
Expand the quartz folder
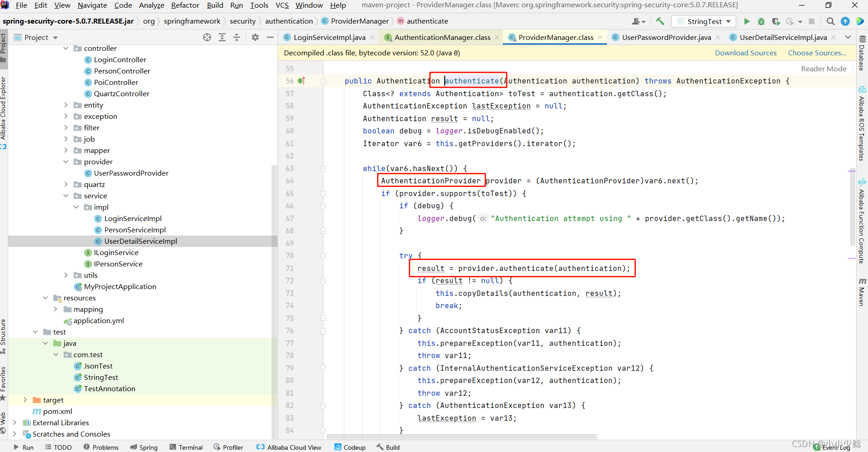pos(66,184)
